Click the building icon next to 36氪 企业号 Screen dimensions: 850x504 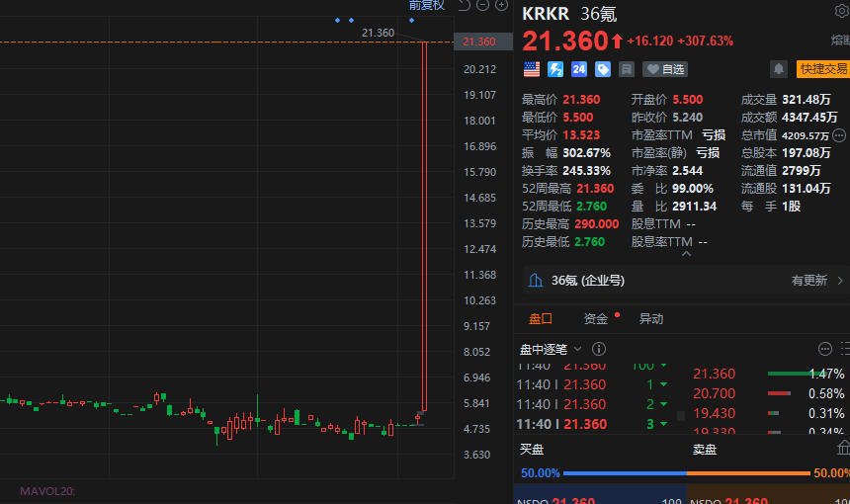[535, 281]
